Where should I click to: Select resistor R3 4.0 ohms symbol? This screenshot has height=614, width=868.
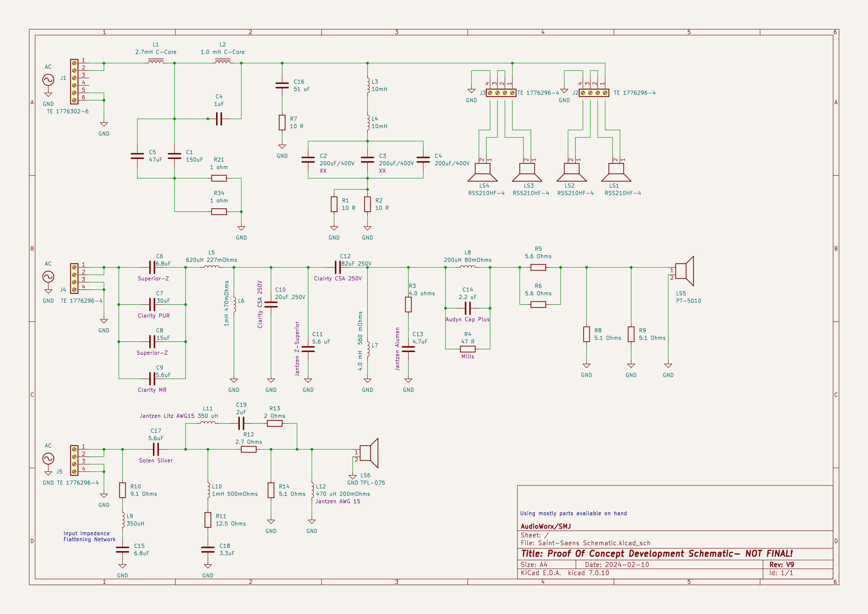408,304
